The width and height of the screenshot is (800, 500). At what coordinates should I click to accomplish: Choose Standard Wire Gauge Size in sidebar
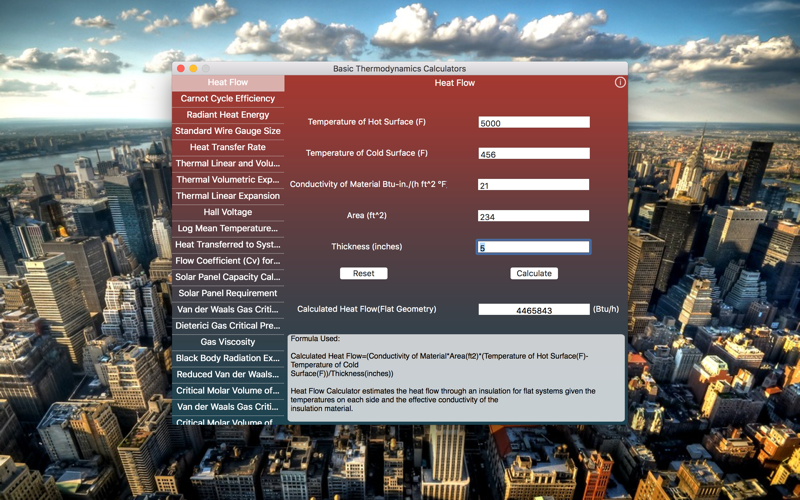(x=228, y=131)
